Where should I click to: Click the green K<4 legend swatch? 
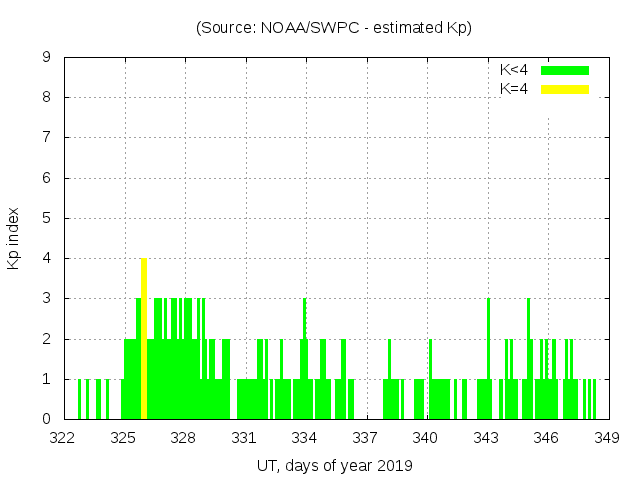click(565, 70)
